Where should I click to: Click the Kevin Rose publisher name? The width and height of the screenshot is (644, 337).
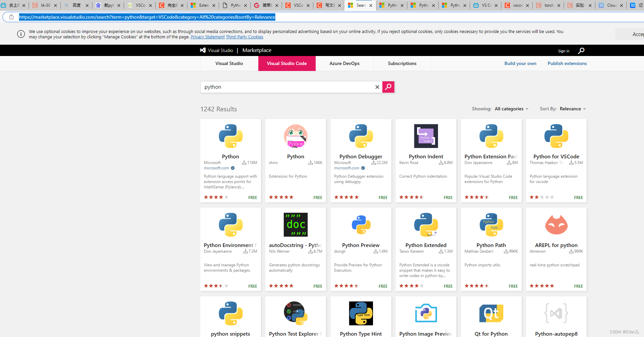tap(409, 163)
